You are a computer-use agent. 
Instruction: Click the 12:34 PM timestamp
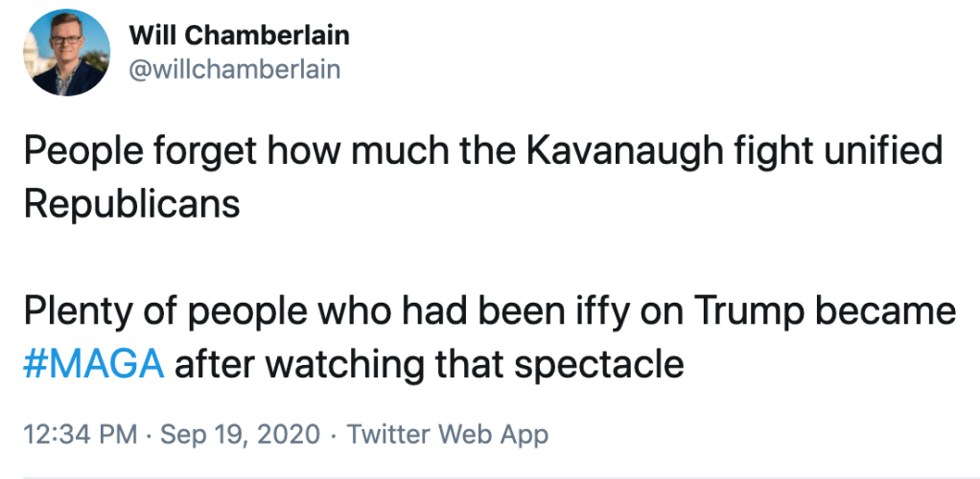click(x=79, y=434)
